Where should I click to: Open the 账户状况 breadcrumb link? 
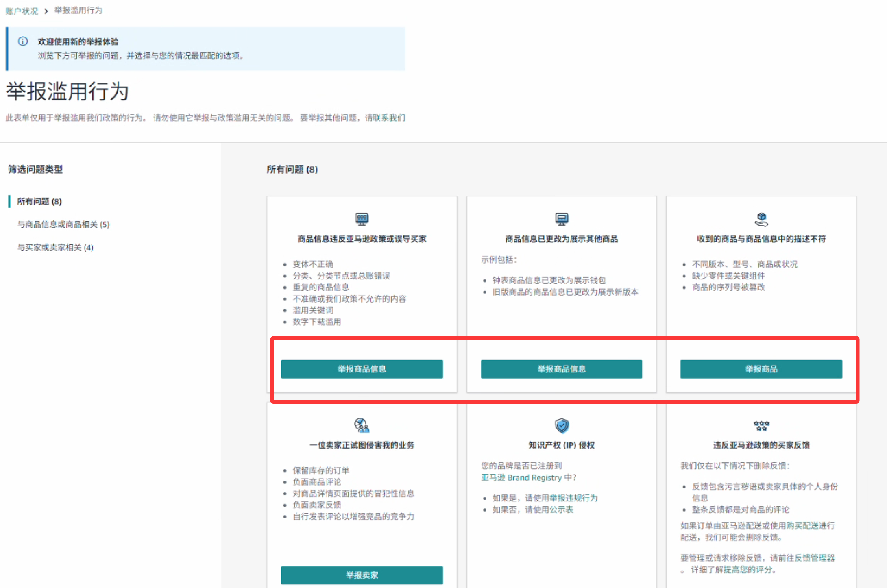(x=21, y=11)
